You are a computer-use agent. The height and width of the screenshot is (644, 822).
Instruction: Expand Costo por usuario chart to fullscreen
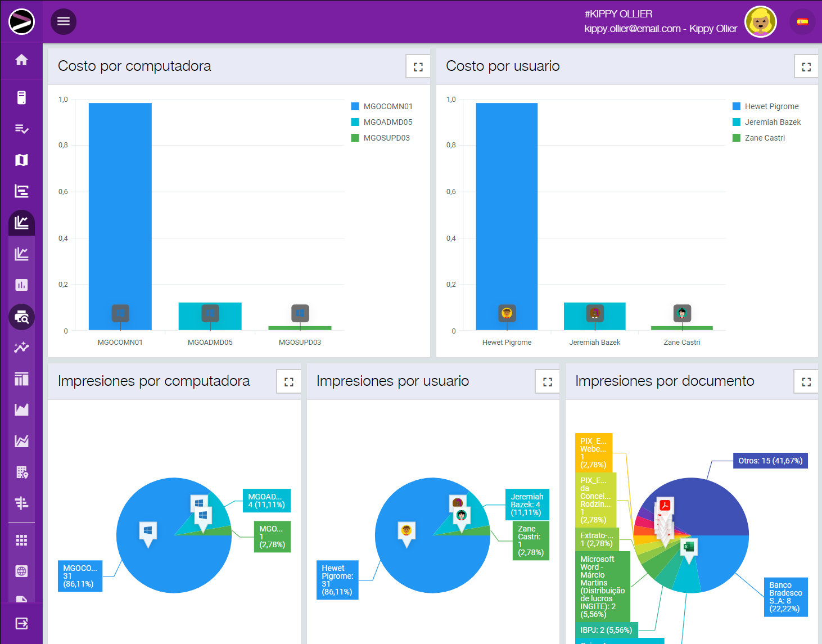coord(806,67)
